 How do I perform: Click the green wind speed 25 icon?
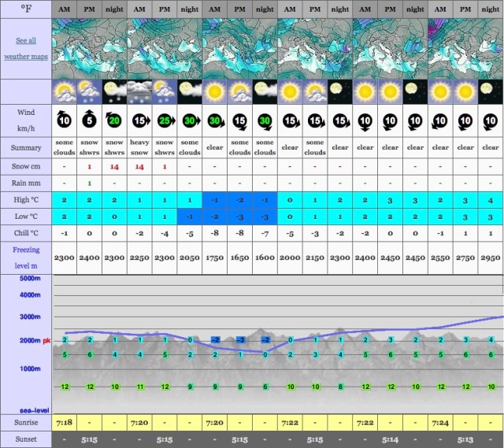166,120
